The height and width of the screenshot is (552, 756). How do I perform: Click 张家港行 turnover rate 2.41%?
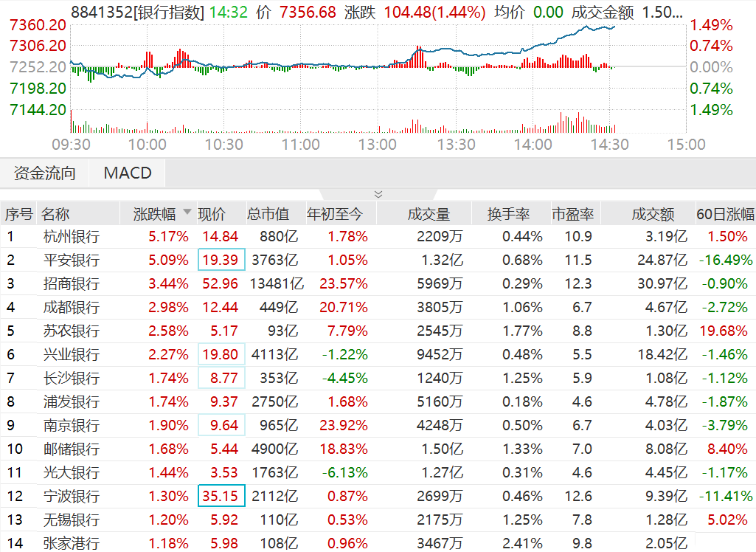pos(522,544)
